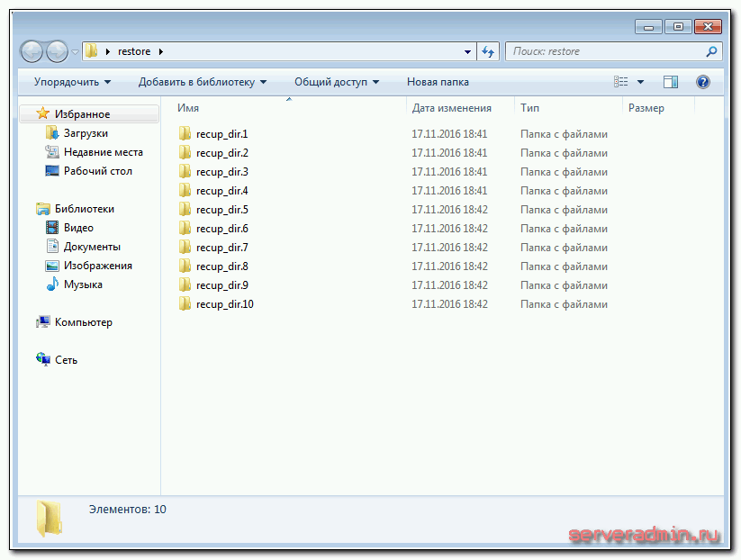Viewport: 741px width, 560px height.
Task: Open the Общий доступ menu
Action: 336,82
